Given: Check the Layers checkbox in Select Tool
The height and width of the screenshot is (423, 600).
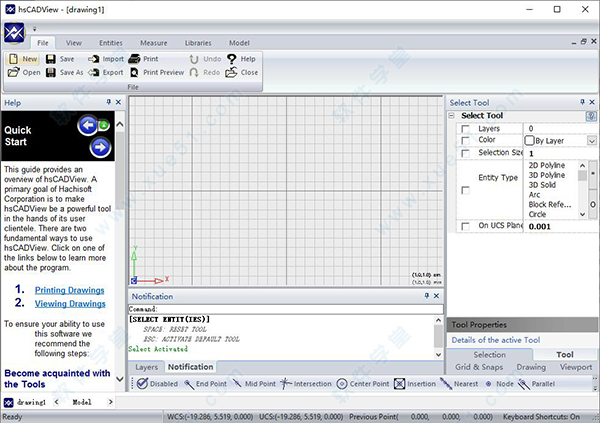Looking at the screenshot, I should point(465,129).
